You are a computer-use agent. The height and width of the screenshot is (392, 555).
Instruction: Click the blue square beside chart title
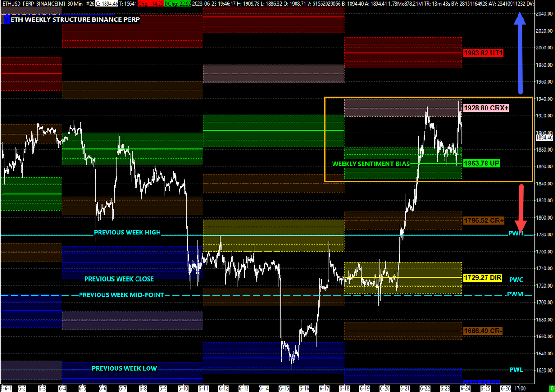6,20
